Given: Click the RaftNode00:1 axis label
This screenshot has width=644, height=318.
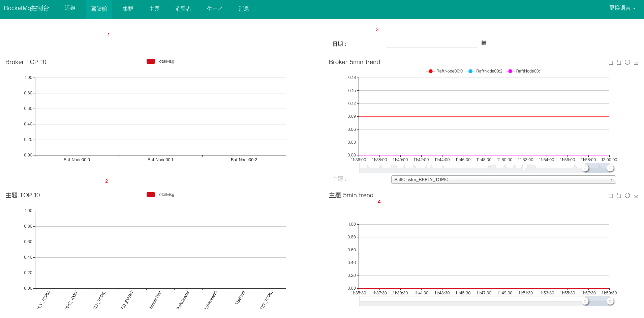Looking at the screenshot, I should pos(160,160).
